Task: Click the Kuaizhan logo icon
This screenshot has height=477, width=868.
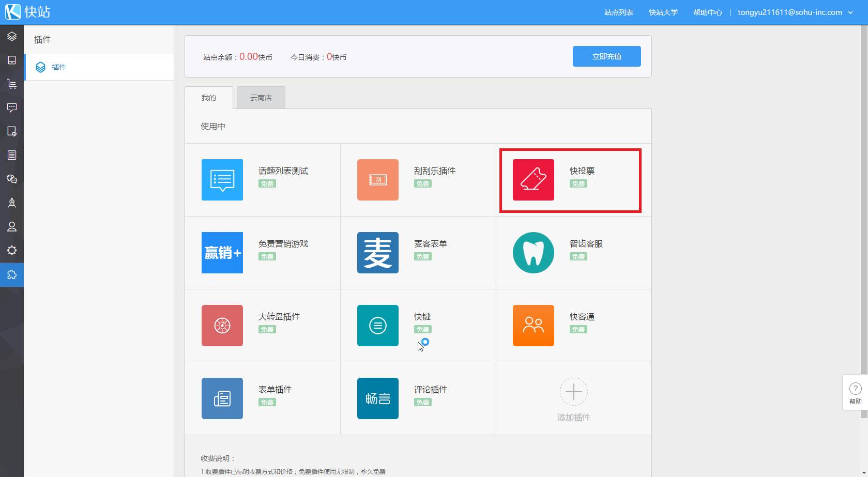Action: (12, 12)
